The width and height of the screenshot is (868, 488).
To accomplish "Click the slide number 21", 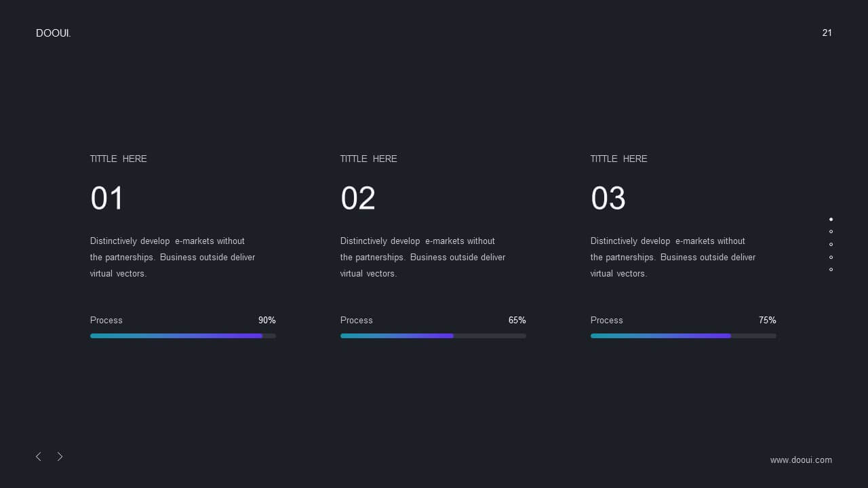I will click(x=827, y=33).
